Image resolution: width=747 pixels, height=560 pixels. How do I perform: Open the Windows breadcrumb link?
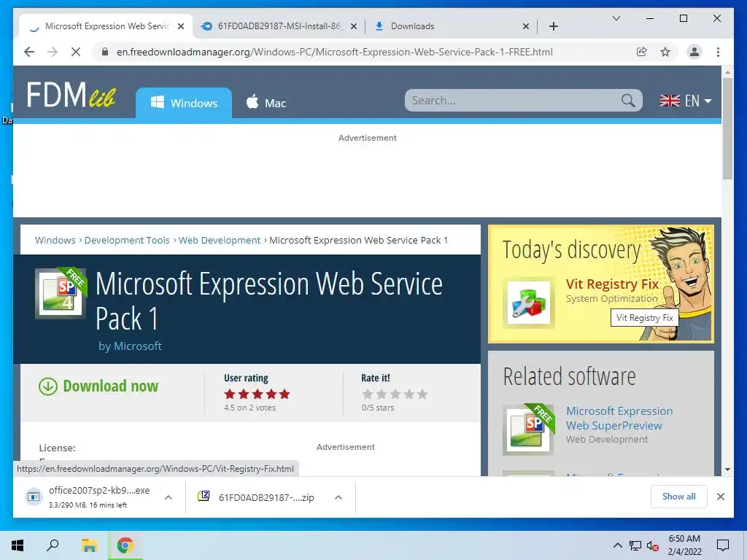click(55, 240)
